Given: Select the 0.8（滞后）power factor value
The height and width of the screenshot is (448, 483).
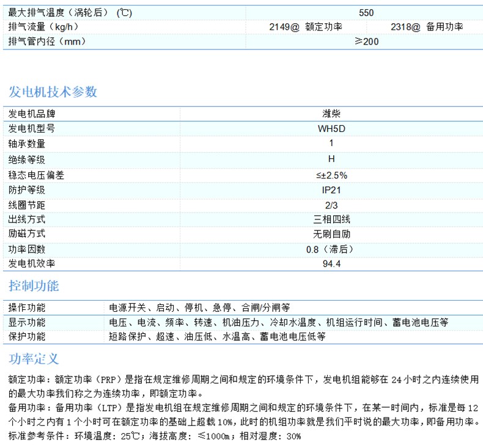Looking at the screenshot, I should click(x=331, y=249).
